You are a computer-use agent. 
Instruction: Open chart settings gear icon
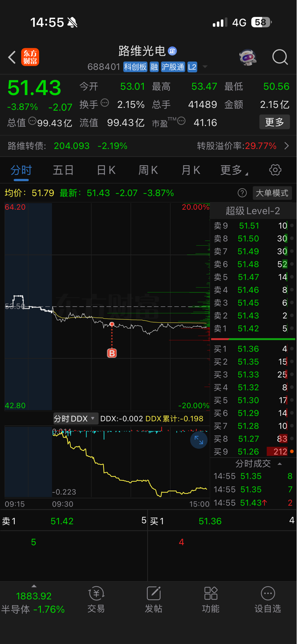275,170
